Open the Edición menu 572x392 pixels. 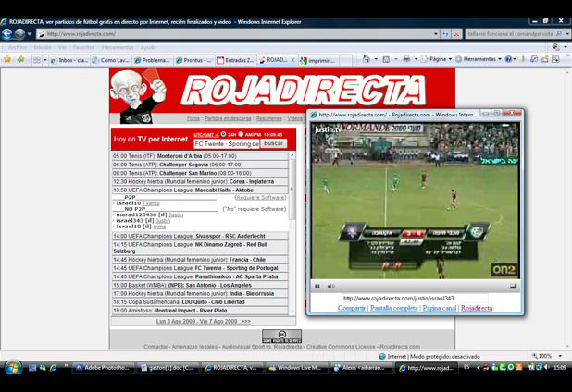[43, 47]
